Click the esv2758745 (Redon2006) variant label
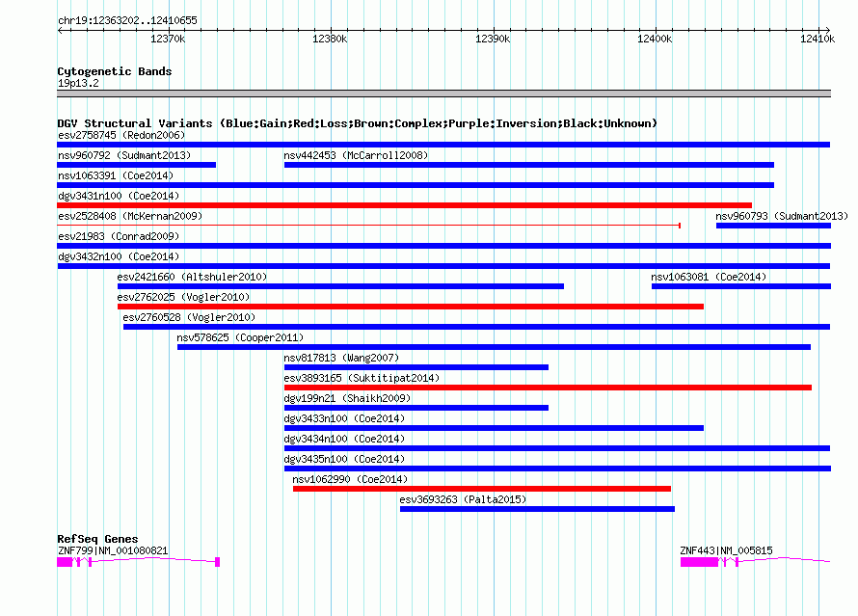The image size is (858, 616). tap(121, 135)
